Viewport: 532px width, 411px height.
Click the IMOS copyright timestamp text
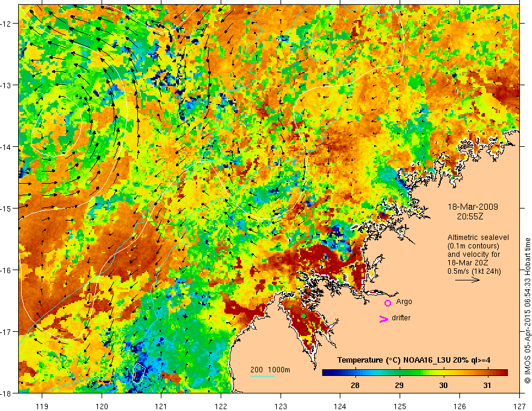pos(527,311)
